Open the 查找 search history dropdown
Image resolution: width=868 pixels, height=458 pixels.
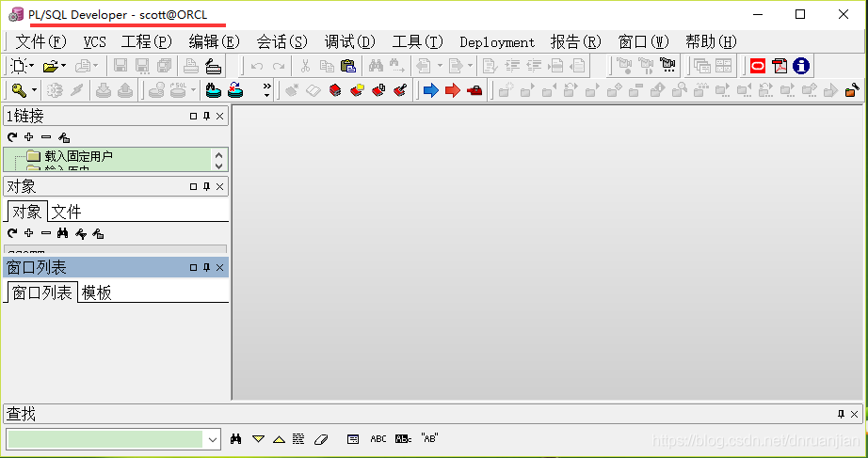tap(213, 440)
